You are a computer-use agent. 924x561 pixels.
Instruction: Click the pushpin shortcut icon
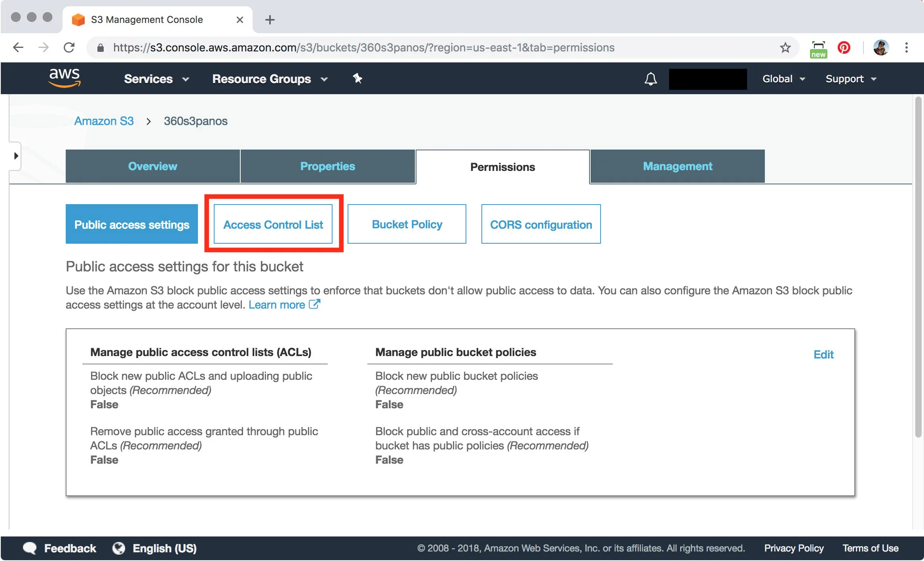[357, 79]
